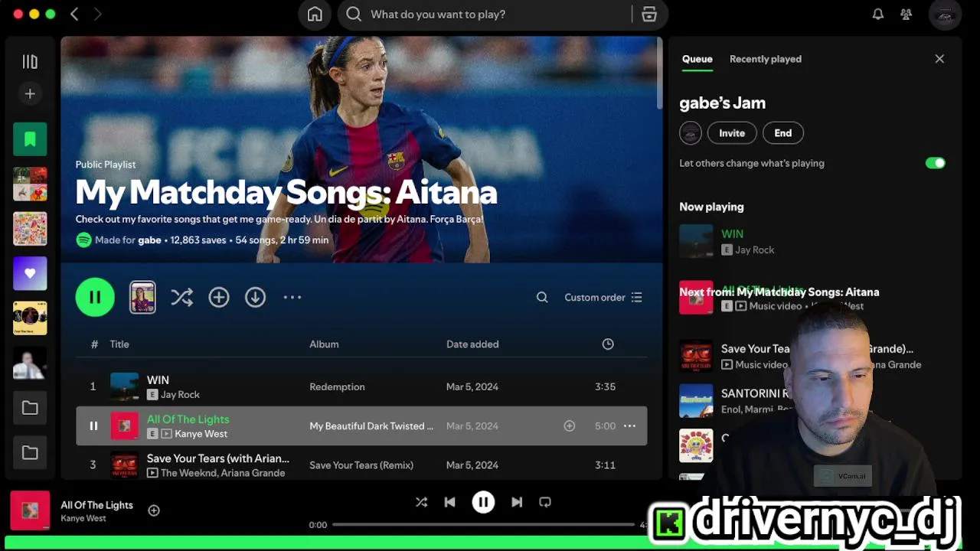This screenshot has width=980, height=551.
Task: Toggle shuffle in the bottom player
Action: click(421, 503)
